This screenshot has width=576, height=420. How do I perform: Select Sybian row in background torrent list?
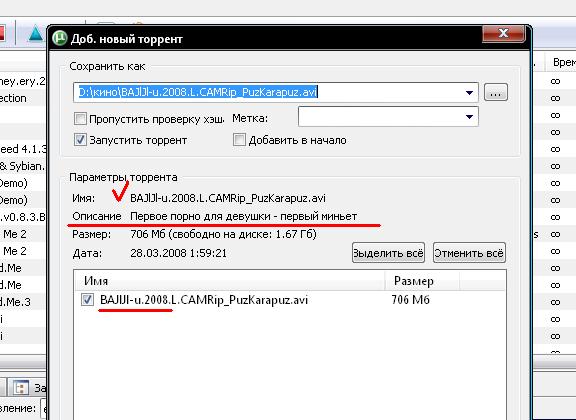pos(23,166)
